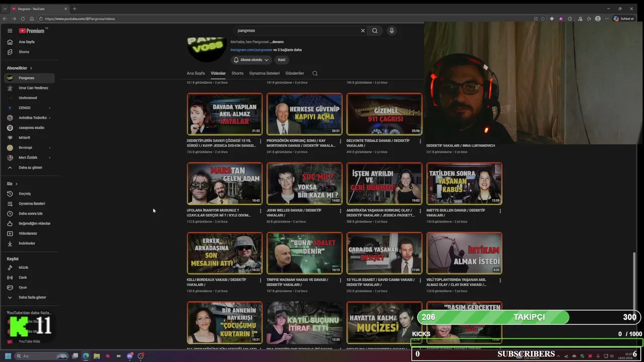Open the browser tab list dropdown

coord(5,9)
